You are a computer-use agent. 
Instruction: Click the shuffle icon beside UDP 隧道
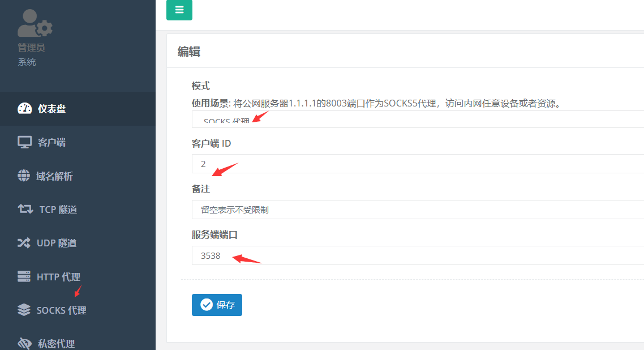[x=24, y=243]
